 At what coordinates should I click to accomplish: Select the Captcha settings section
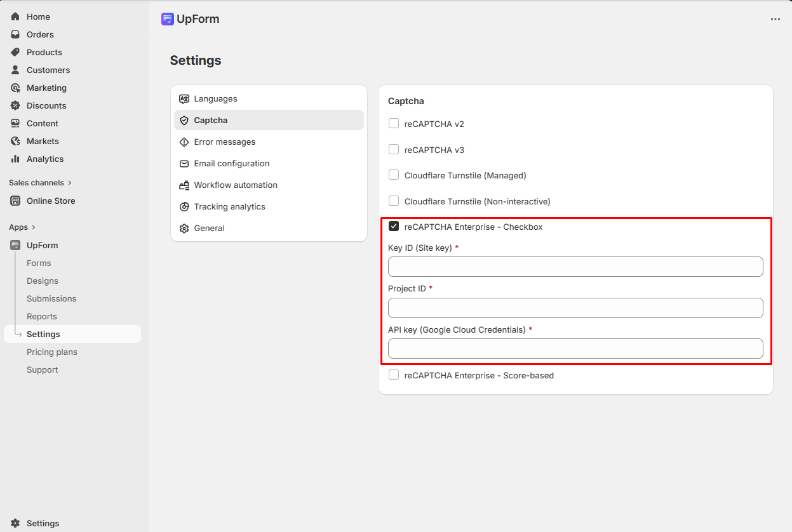[x=269, y=121]
